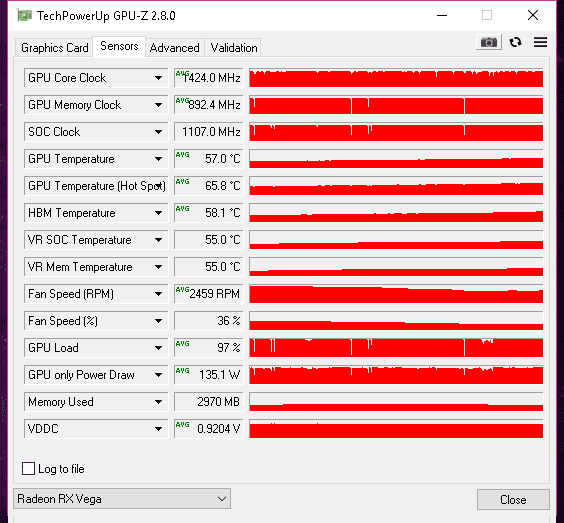Click the GPU-Z app icon in title bar
The image size is (564, 523).
[x=24, y=15]
